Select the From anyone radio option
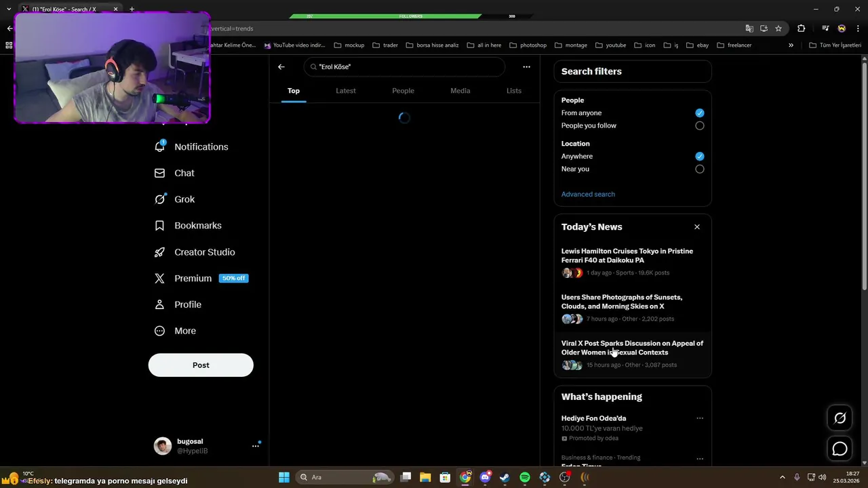The image size is (868, 488). pos(700,113)
